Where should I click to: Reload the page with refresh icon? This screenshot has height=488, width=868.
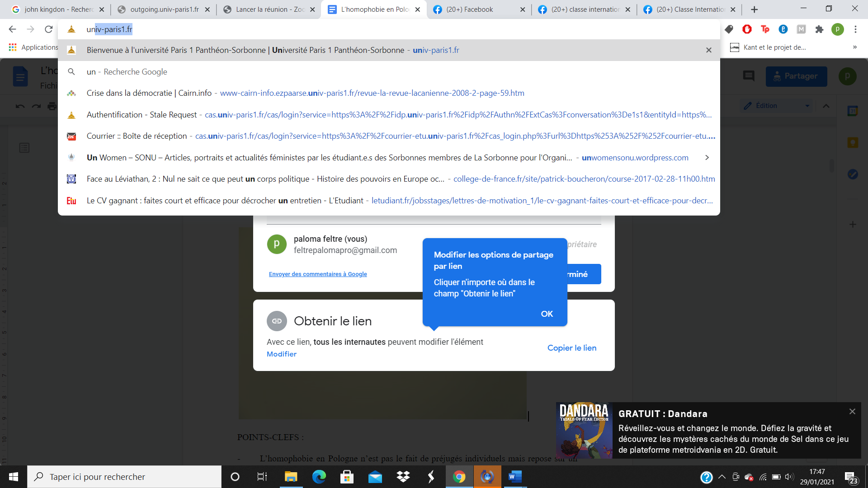(x=48, y=29)
